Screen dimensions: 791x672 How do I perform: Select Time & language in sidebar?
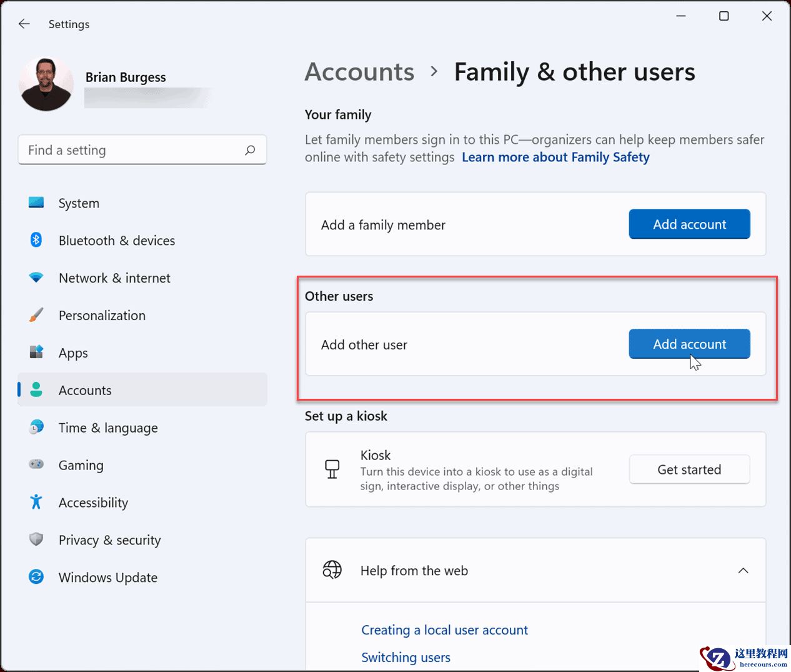pyautogui.click(x=108, y=428)
